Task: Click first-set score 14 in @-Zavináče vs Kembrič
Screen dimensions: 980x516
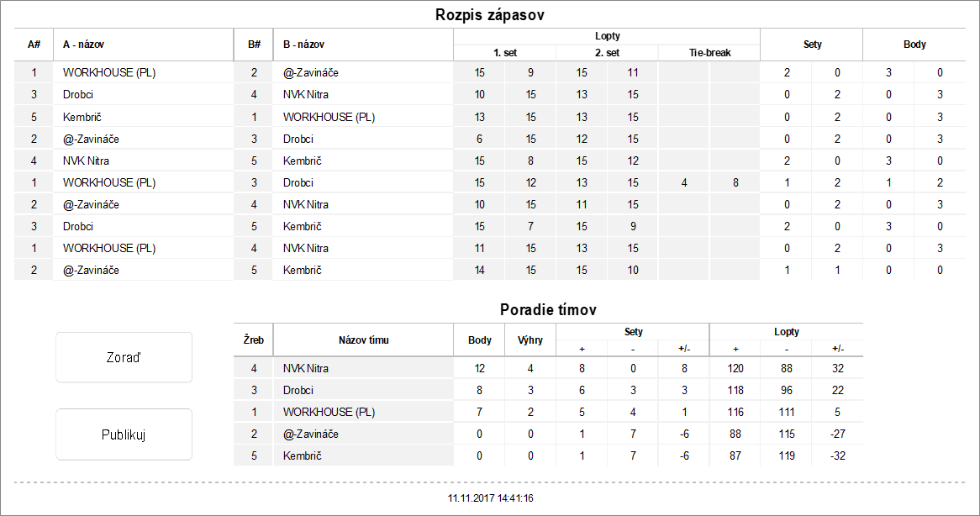Action: point(479,270)
